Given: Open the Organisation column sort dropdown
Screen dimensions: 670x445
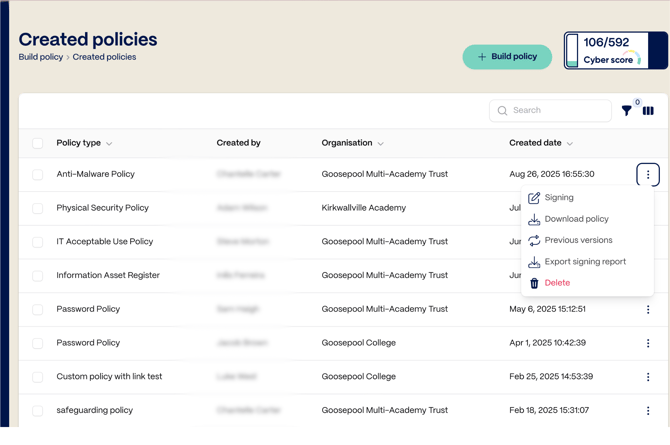Looking at the screenshot, I should click(381, 144).
